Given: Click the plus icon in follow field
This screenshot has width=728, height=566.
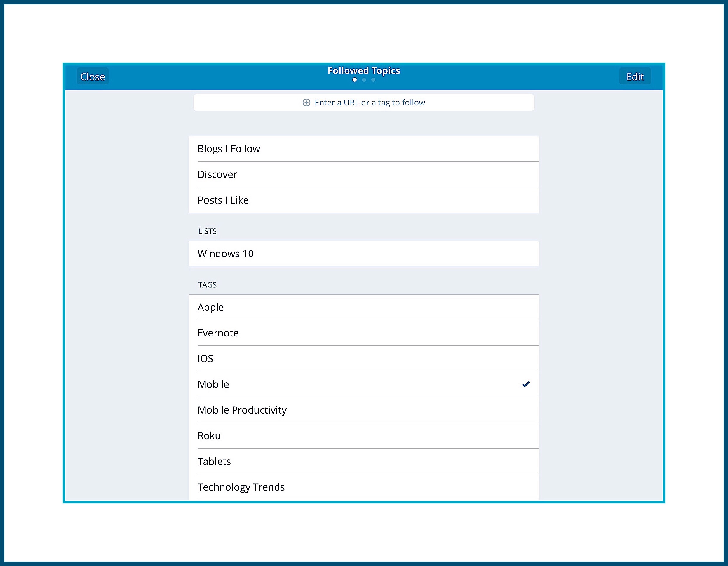Looking at the screenshot, I should [306, 103].
